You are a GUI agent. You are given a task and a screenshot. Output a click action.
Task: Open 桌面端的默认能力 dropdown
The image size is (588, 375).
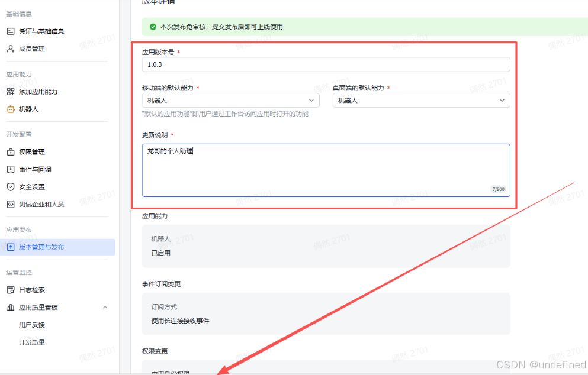(421, 101)
